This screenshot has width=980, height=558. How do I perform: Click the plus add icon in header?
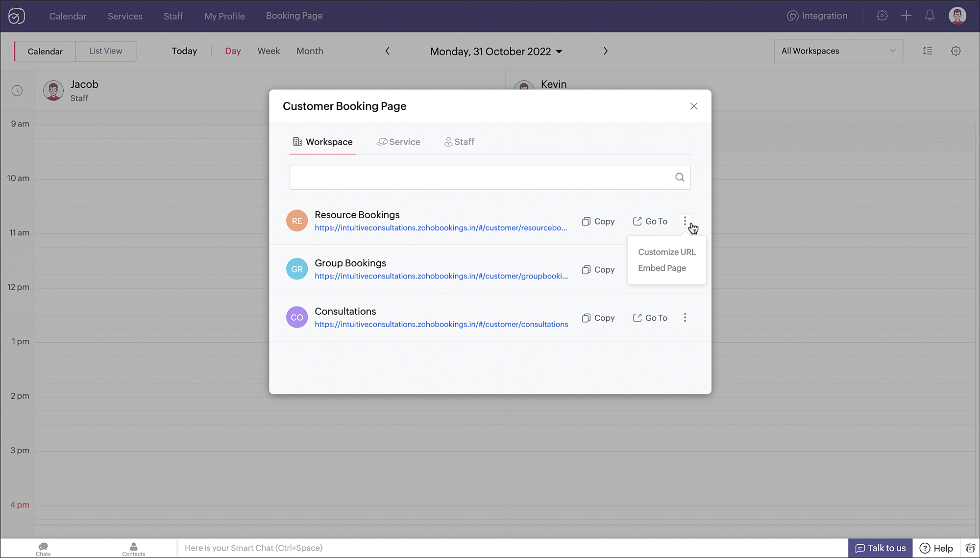906,16
